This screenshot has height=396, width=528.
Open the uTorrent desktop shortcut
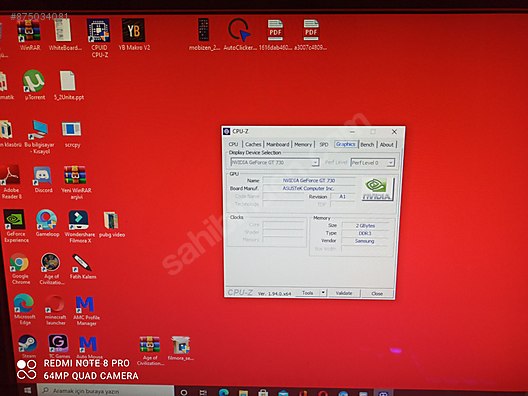(x=34, y=85)
